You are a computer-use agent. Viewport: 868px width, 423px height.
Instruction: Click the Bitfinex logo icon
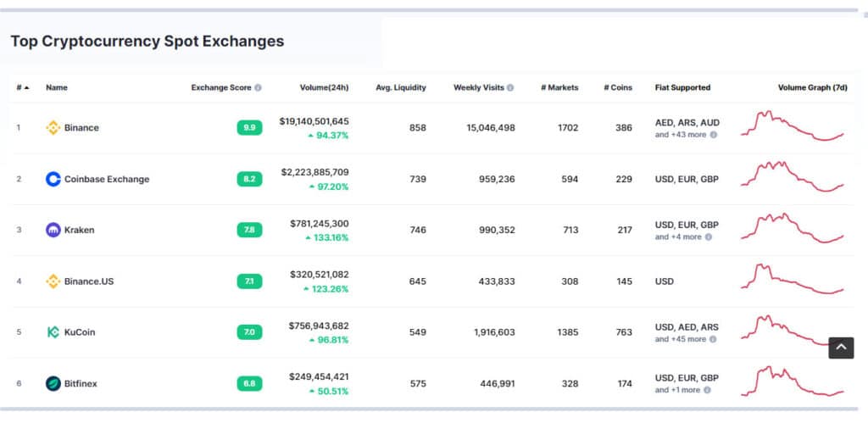coord(53,383)
